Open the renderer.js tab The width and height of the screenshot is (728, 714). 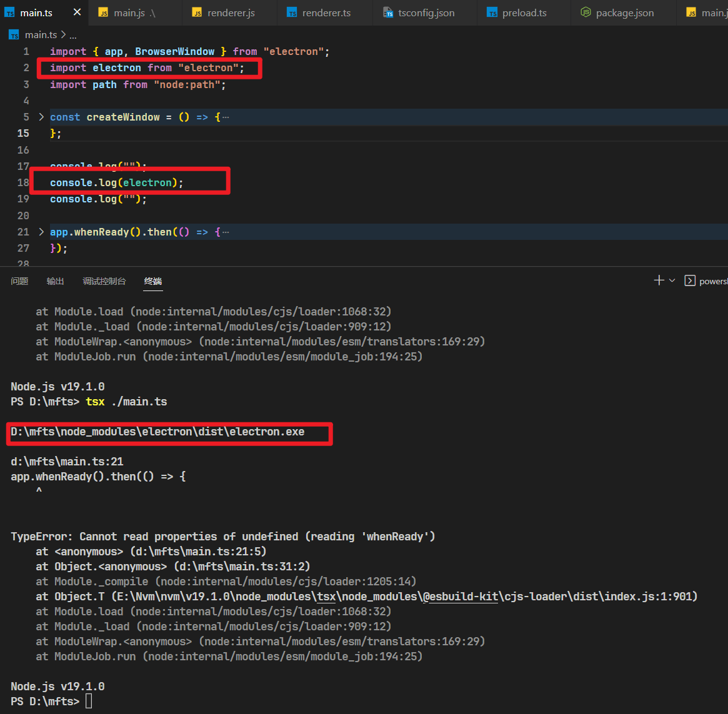[231, 12]
